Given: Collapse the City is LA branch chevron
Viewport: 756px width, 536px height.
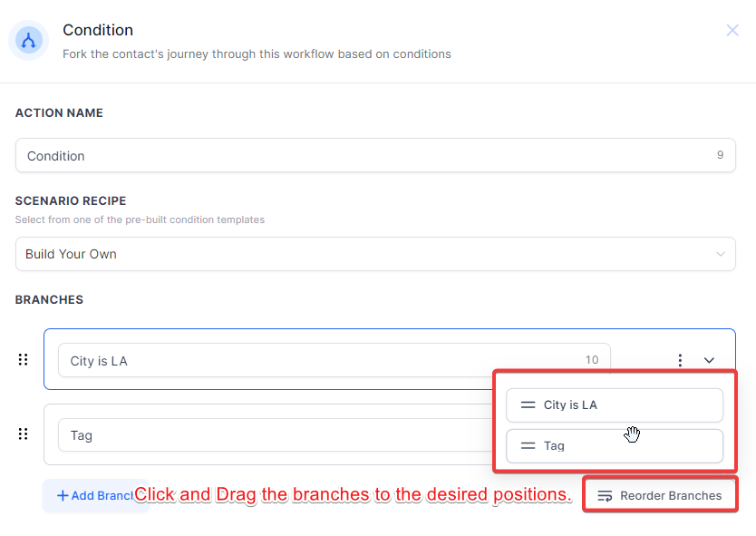Looking at the screenshot, I should coord(709,360).
